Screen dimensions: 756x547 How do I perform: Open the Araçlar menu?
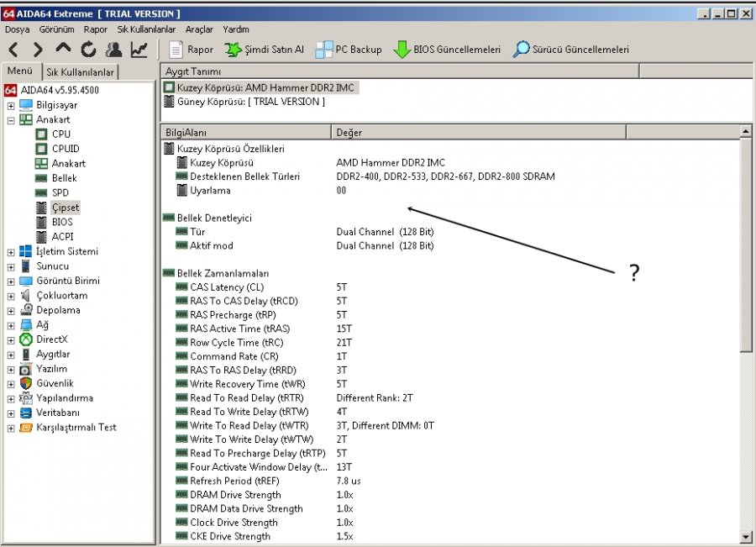click(199, 29)
